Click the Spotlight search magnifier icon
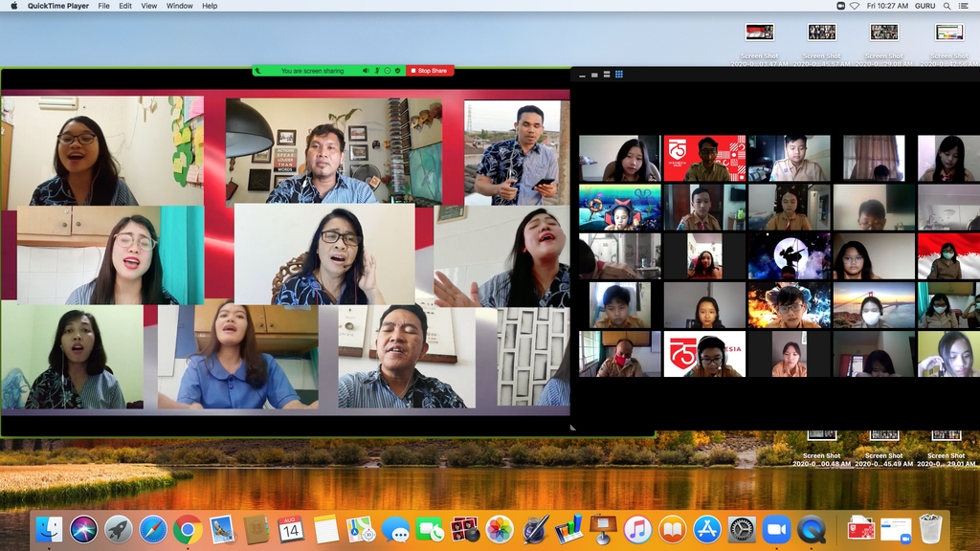Image resolution: width=980 pixels, height=551 pixels. (x=947, y=6)
